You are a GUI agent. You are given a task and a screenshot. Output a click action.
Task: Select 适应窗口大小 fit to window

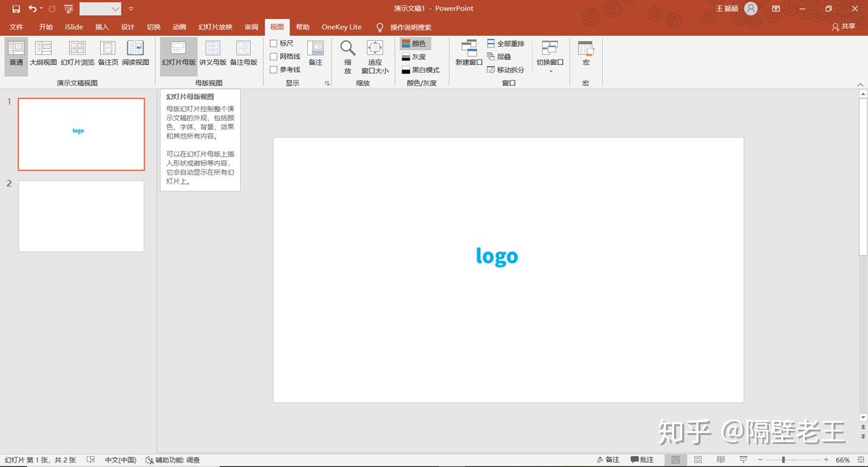[375, 57]
